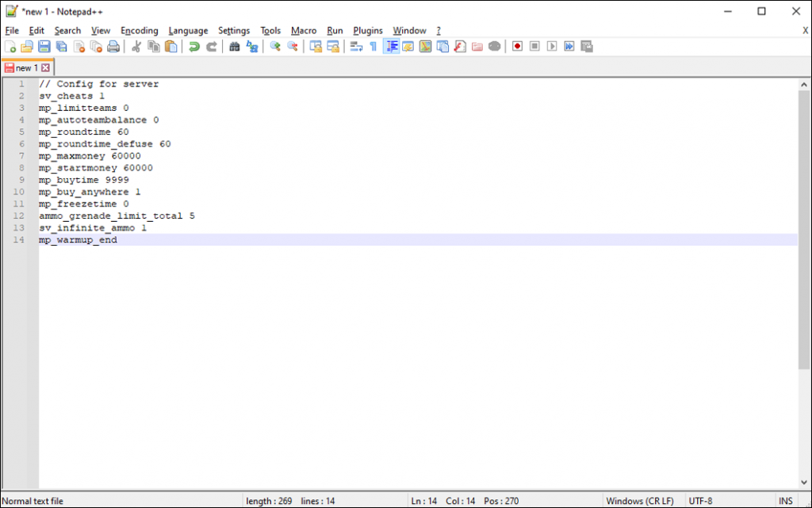
Task: Close the 'new 1' tab with its X
Action: tap(46, 68)
